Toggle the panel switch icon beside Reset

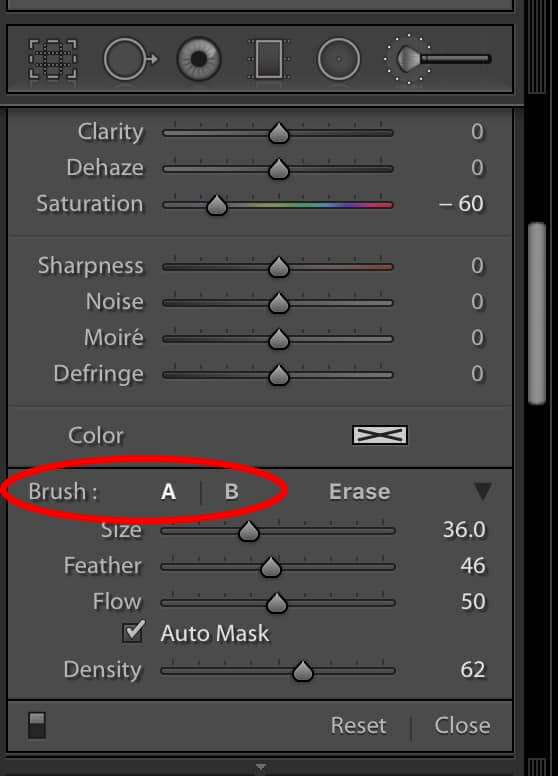pos(37,726)
